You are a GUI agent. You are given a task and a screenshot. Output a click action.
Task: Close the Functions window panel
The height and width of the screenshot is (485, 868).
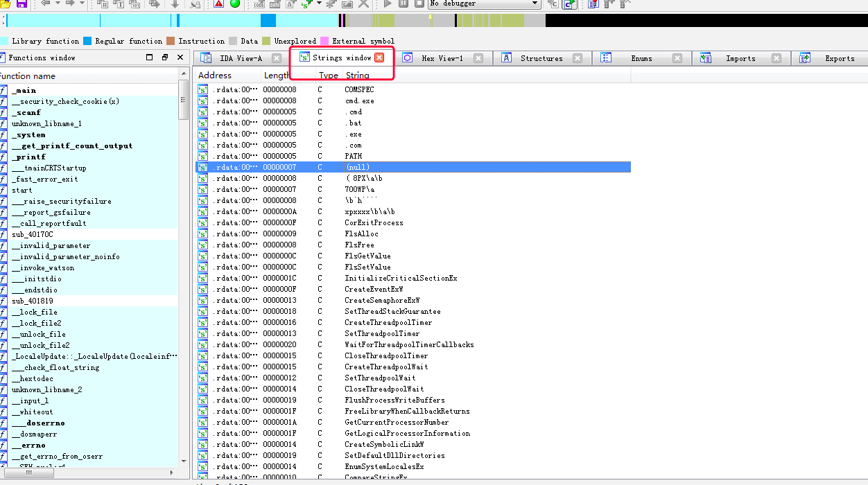pyautogui.click(x=180, y=58)
